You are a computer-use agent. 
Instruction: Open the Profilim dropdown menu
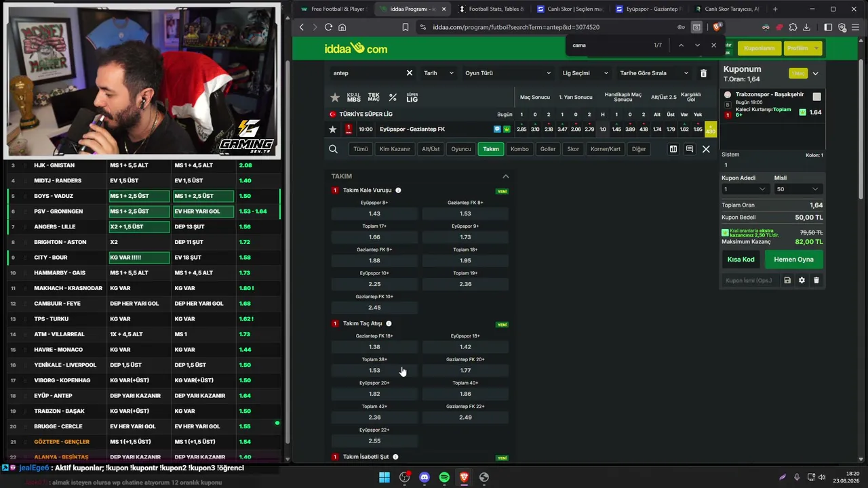804,48
